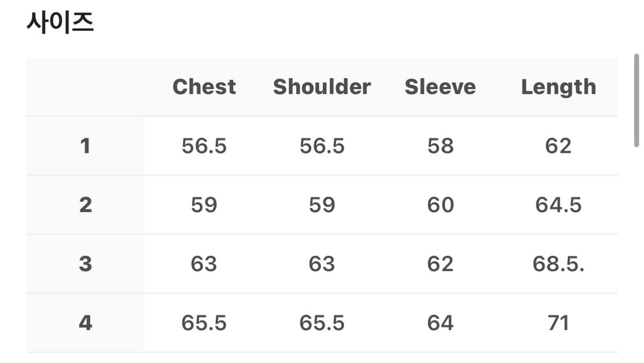Image resolution: width=644 pixels, height=363 pixels.
Task: Select Length value 68.5 for size 3
Action: pos(558,264)
